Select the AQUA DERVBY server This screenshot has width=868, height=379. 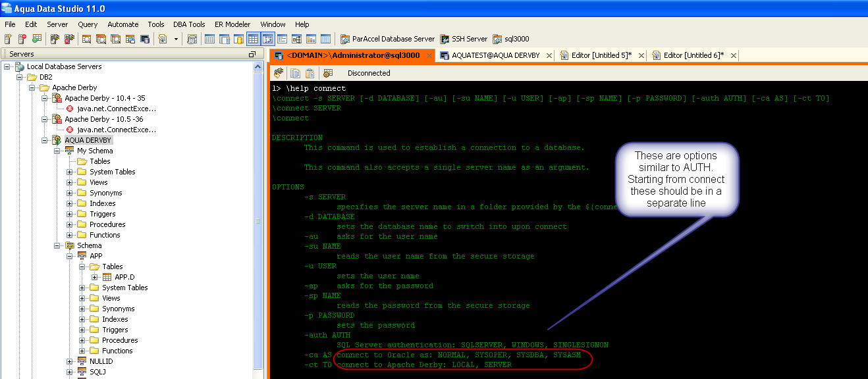pyautogui.click(x=88, y=140)
